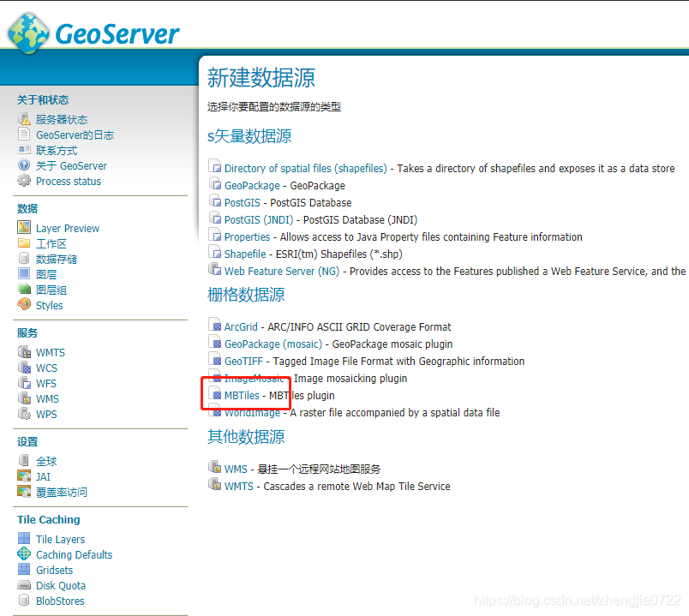Click the 图层组 green stack icon
Image resolution: width=689 pixels, height=616 pixels.
24,289
